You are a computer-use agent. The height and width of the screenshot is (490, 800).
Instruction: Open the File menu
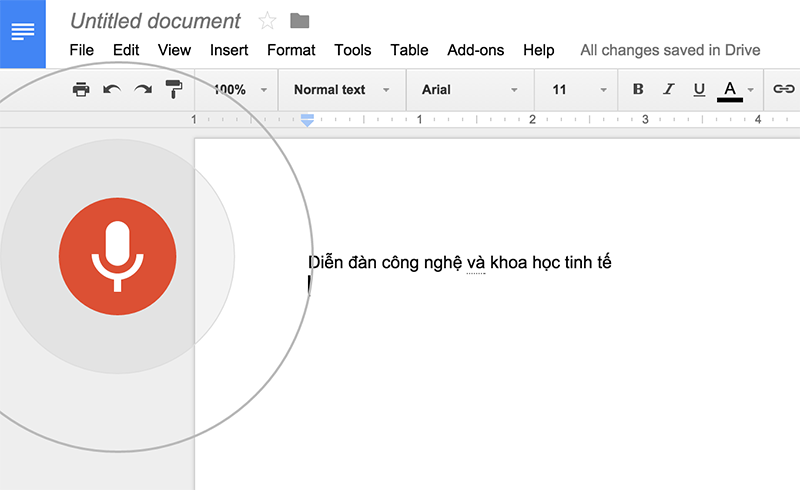pos(82,50)
